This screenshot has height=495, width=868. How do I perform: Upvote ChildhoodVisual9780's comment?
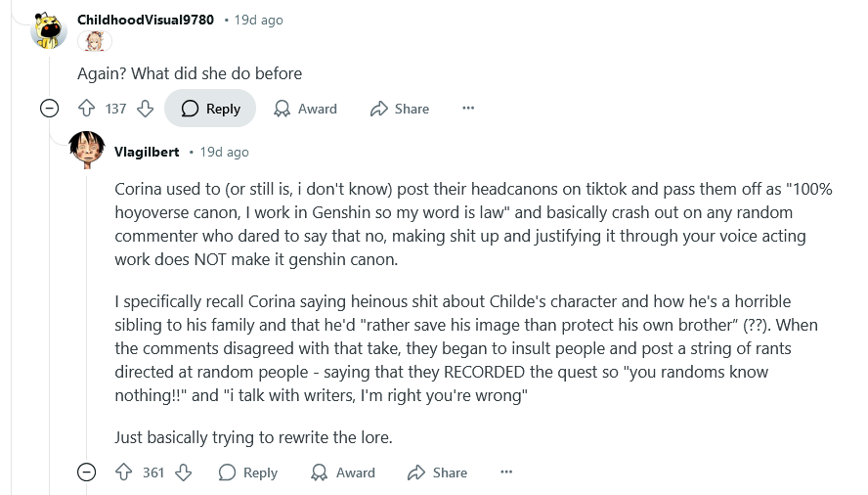[x=86, y=109]
